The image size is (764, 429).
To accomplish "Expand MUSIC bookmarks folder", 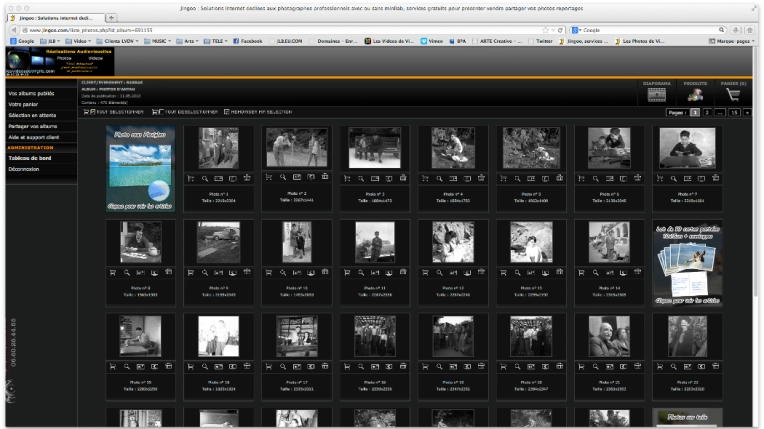I will click(157, 41).
